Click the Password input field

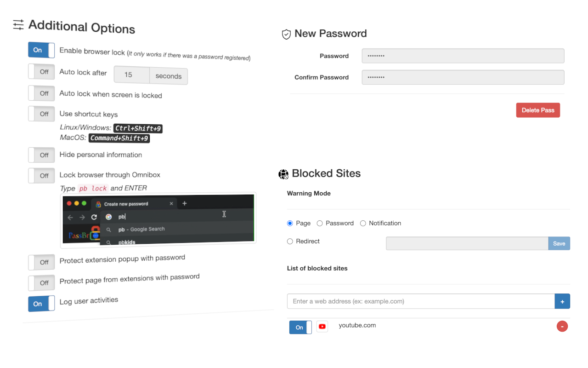tap(463, 56)
